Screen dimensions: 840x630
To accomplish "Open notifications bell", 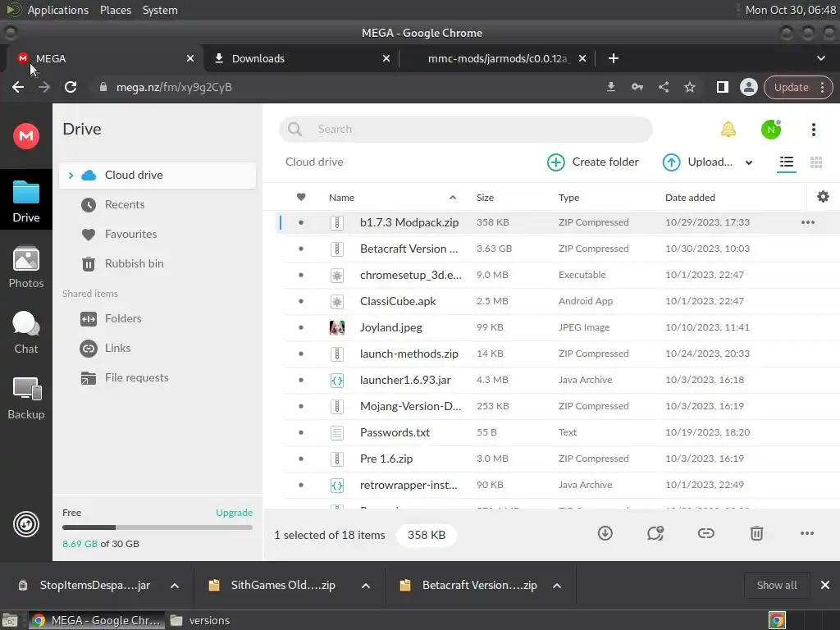I will [x=728, y=129].
